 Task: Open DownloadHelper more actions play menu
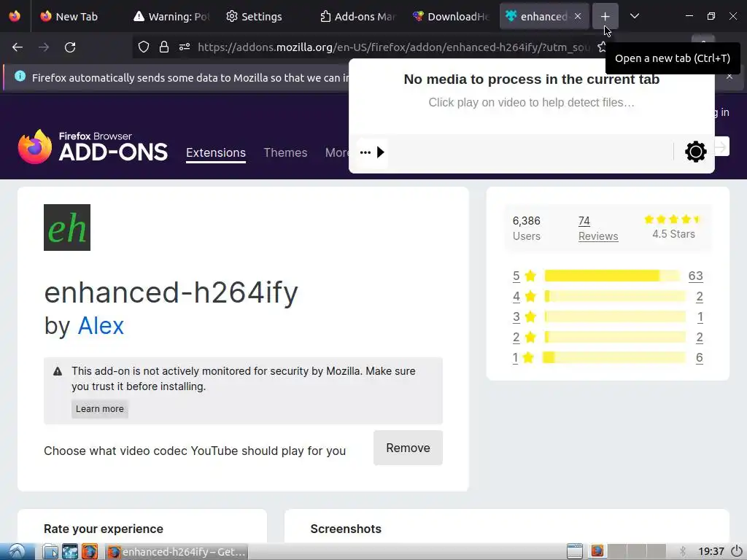coord(372,152)
